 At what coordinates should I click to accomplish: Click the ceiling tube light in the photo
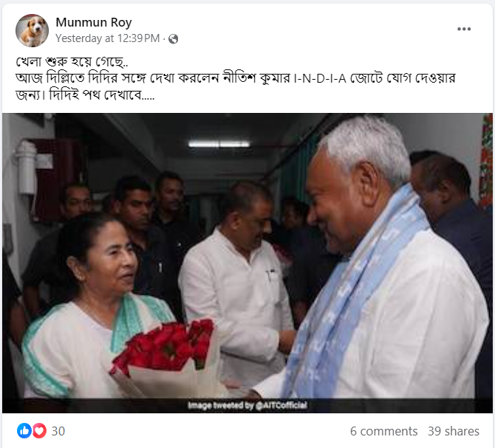point(219,144)
